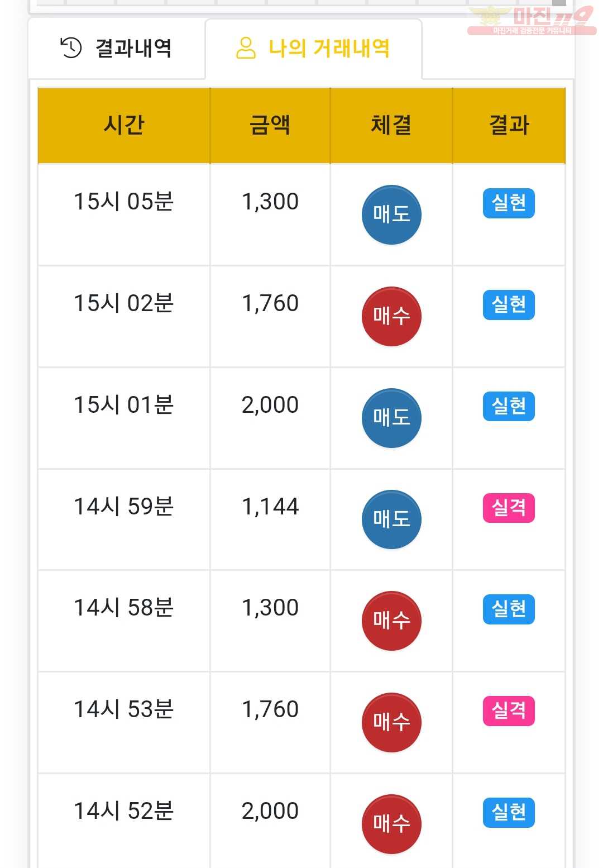Click the 금액 column header
Screen dimensions: 603x868
coord(270,125)
